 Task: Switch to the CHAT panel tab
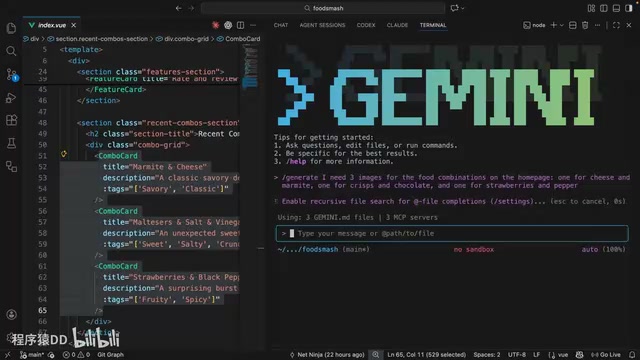point(281,25)
